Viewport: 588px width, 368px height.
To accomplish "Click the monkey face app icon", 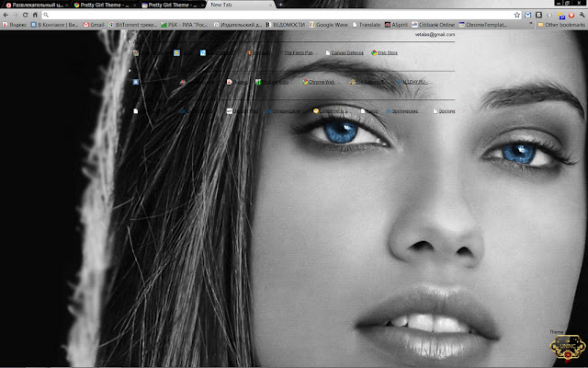I will [x=250, y=53].
